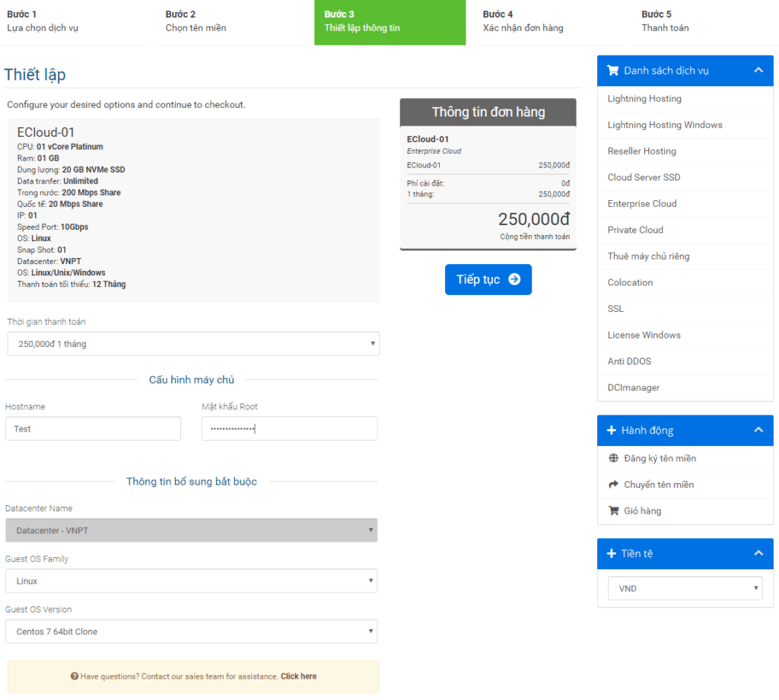This screenshot has width=779, height=700.
Task: Open Thuê máy chủ riêng service
Action: (x=685, y=256)
